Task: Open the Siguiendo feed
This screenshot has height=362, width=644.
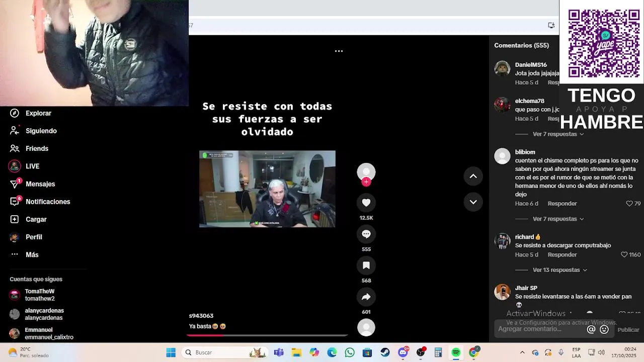Action: click(x=34, y=131)
